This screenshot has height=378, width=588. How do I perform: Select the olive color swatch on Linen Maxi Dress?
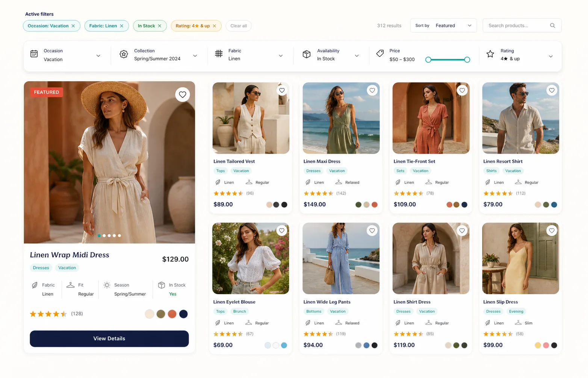[358, 204]
